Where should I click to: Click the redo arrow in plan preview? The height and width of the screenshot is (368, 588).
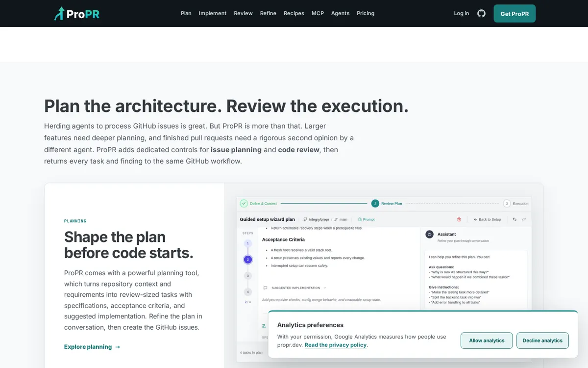coord(524,219)
